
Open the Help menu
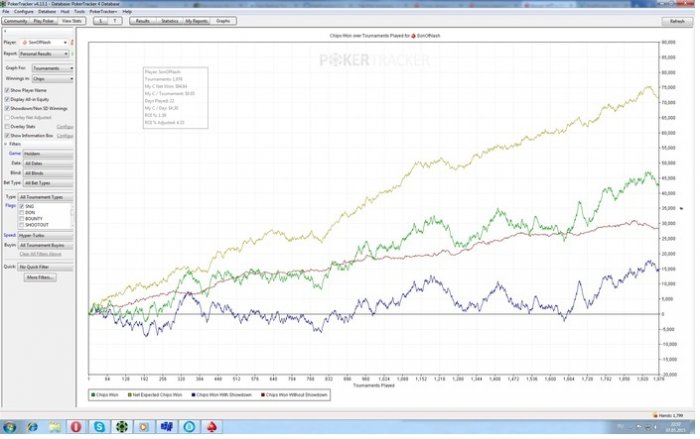coord(127,12)
